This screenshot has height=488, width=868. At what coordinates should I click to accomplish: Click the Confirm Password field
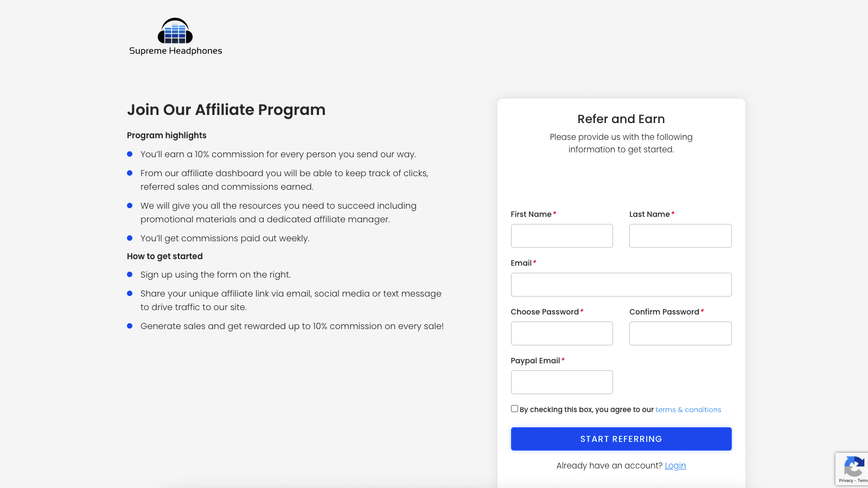(680, 333)
